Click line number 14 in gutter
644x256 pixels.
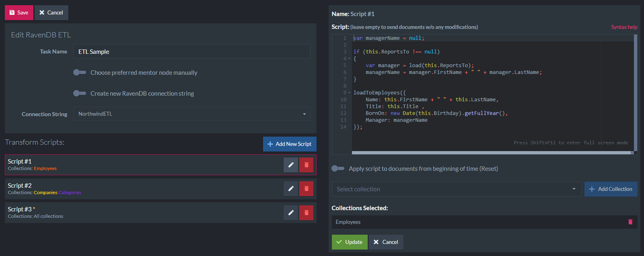[343, 127]
